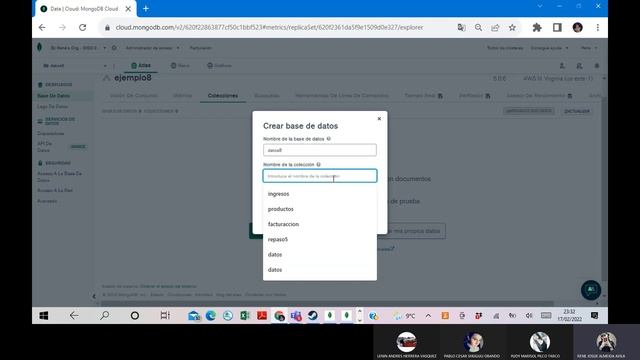Reload the page in Chrome
This screenshot has height=360, width=640.
[82, 27]
